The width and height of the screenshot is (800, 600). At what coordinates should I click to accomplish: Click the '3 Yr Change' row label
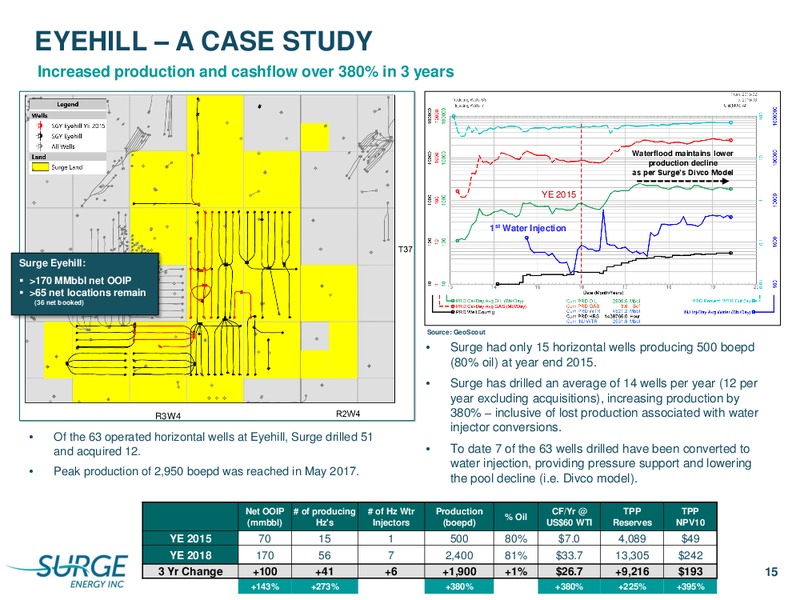190,571
